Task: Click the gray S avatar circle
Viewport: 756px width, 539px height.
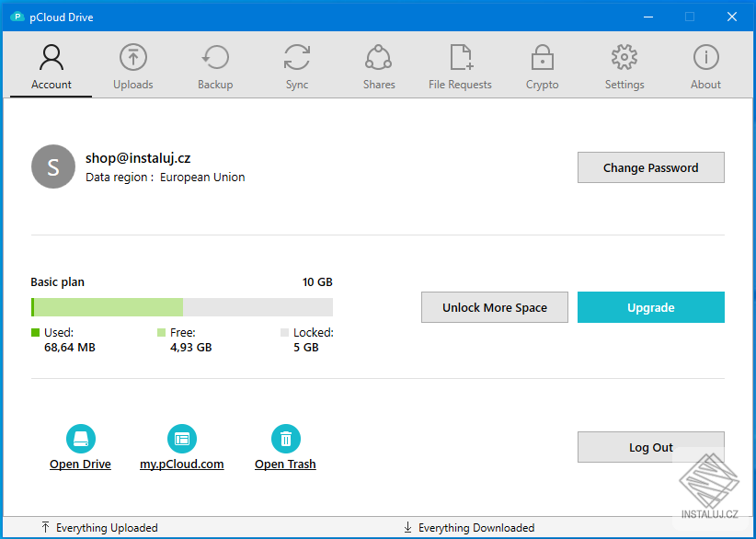Action: (x=53, y=166)
